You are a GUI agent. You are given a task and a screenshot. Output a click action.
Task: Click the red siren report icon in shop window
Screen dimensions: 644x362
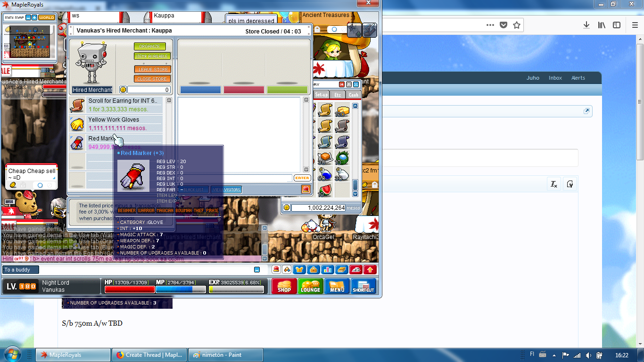click(305, 189)
